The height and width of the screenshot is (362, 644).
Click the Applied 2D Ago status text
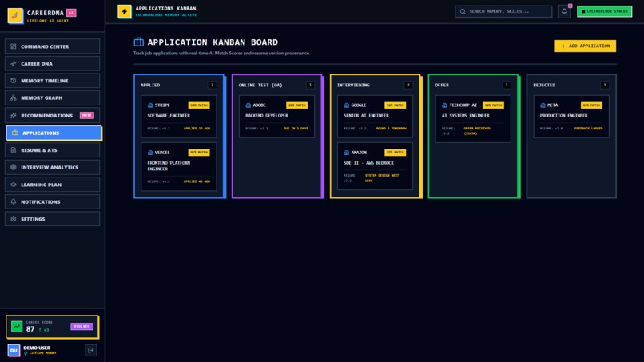(x=197, y=128)
